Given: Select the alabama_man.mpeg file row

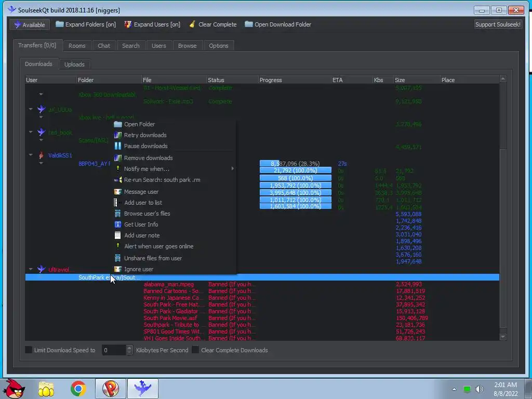Looking at the screenshot, I should click(262, 284).
